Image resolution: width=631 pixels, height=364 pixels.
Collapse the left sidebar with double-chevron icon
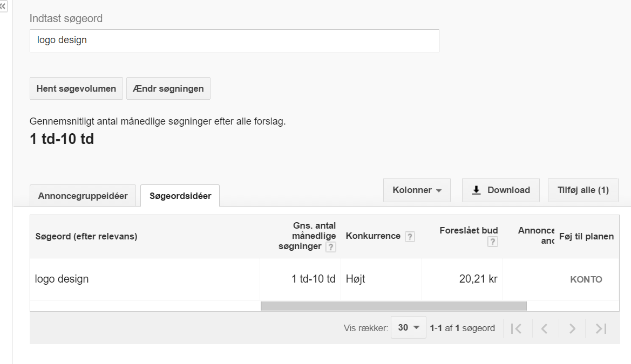click(3, 6)
